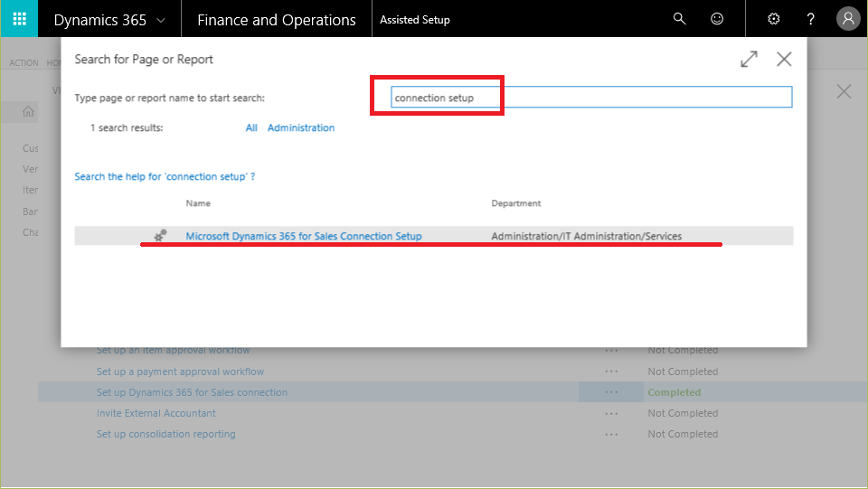
Task: Search the help for 'connection setup'
Action: coord(165,176)
